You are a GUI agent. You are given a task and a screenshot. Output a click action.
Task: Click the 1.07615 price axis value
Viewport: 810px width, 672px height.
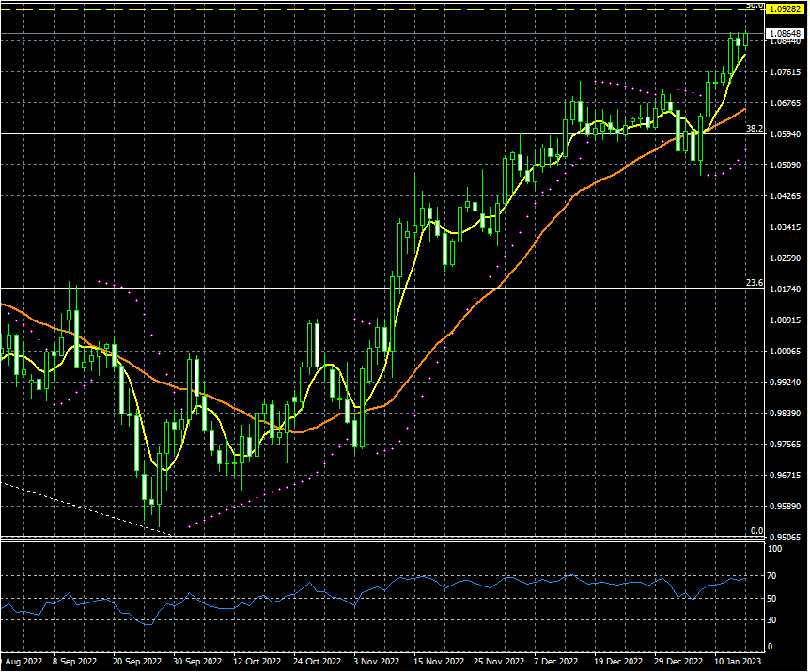coord(786,72)
